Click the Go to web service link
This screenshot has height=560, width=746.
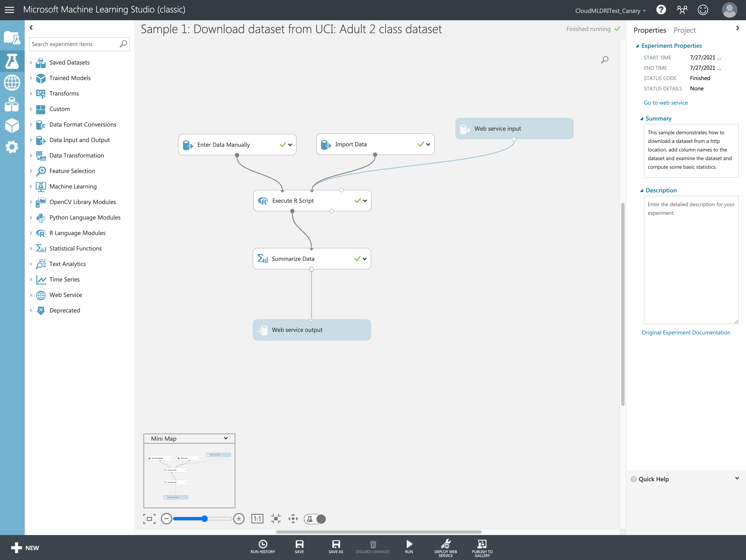(x=666, y=103)
